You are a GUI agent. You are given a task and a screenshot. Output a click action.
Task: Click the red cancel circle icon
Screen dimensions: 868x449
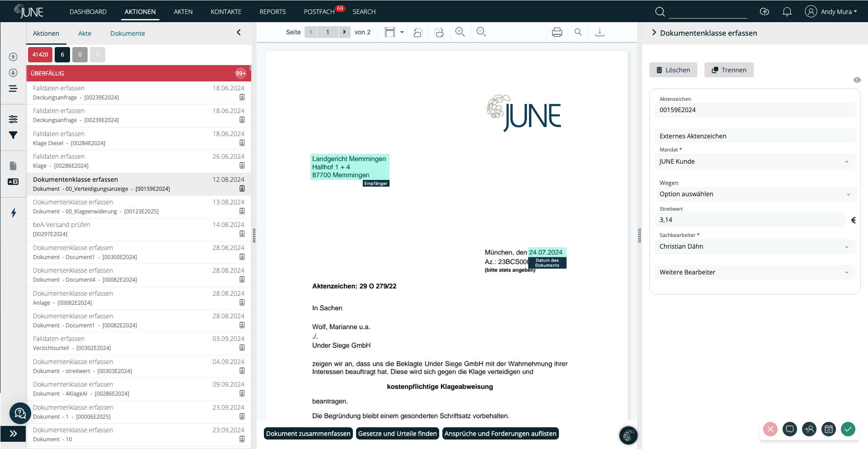pos(770,429)
